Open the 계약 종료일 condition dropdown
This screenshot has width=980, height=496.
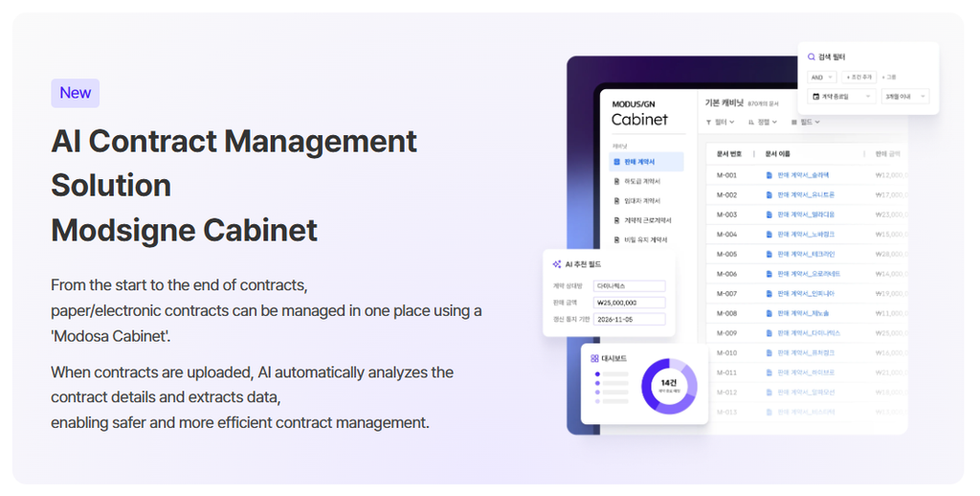tap(841, 97)
